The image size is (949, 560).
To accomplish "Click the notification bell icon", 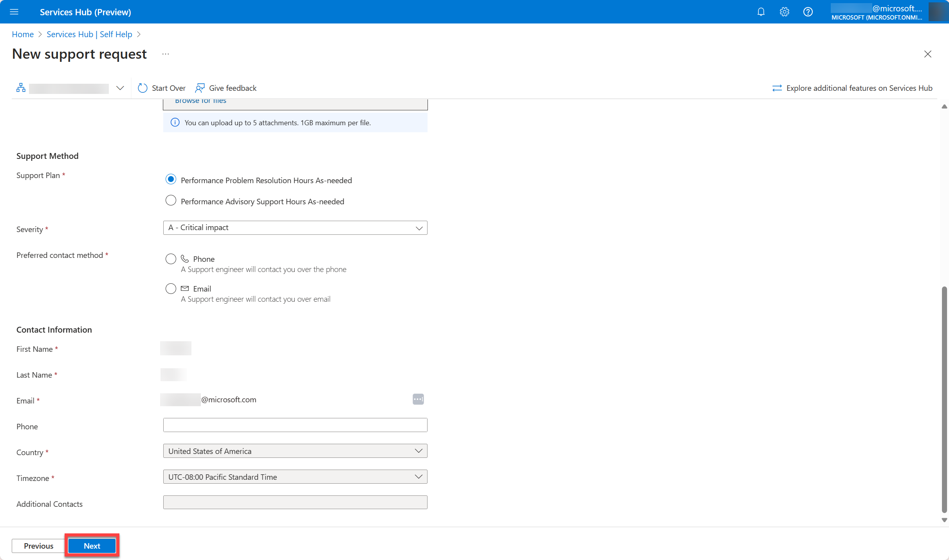I will pyautogui.click(x=760, y=11).
